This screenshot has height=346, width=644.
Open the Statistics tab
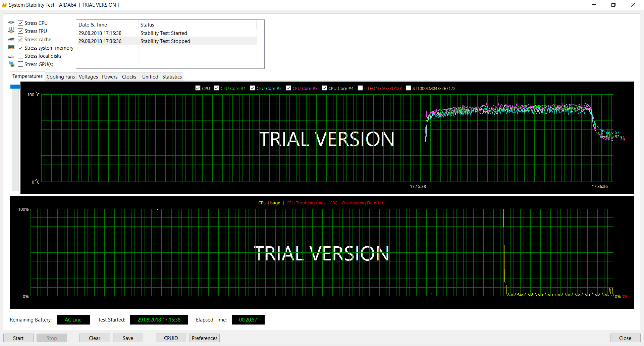click(x=172, y=77)
